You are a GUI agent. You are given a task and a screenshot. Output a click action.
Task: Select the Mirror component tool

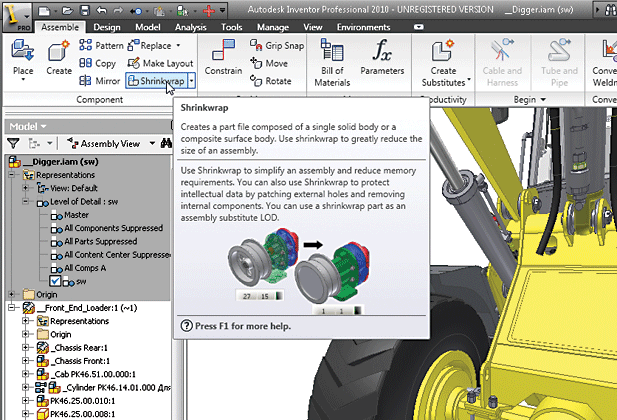99,81
